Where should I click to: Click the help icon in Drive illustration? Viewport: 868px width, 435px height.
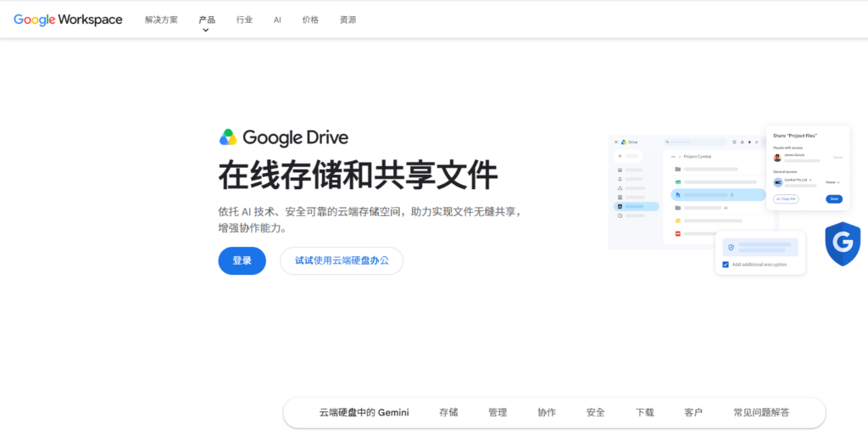point(734,142)
